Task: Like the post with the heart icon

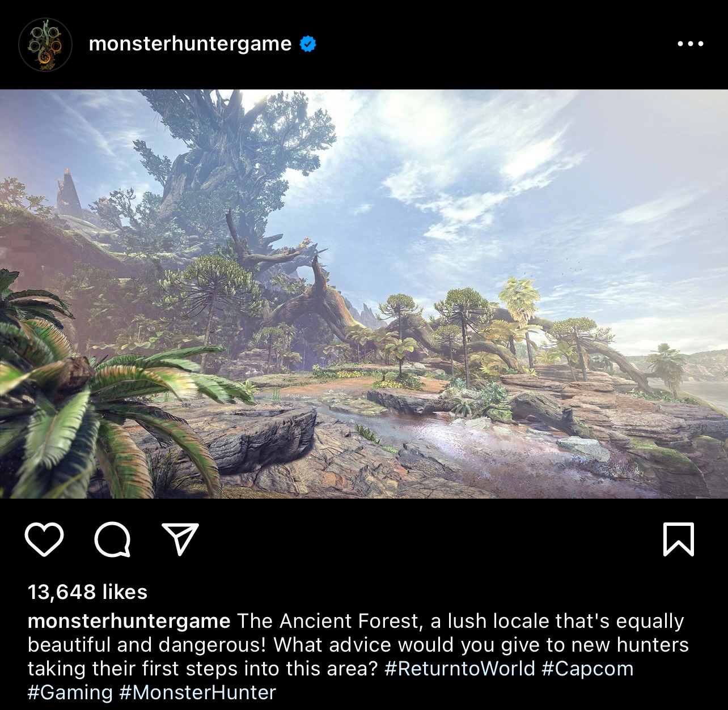Action: pos(44,539)
